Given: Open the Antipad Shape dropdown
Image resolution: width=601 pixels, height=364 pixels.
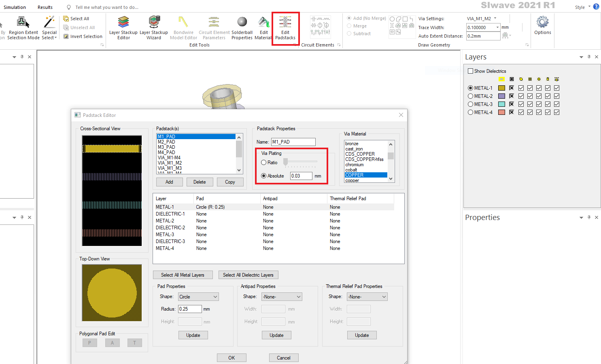Looking at the screenshot, I should 282,297.
